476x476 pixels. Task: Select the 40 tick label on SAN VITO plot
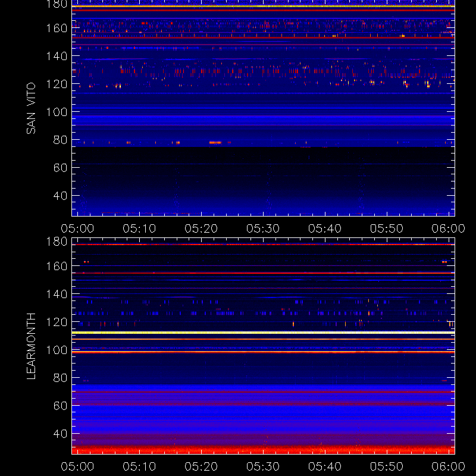click(x=60, y=196)
